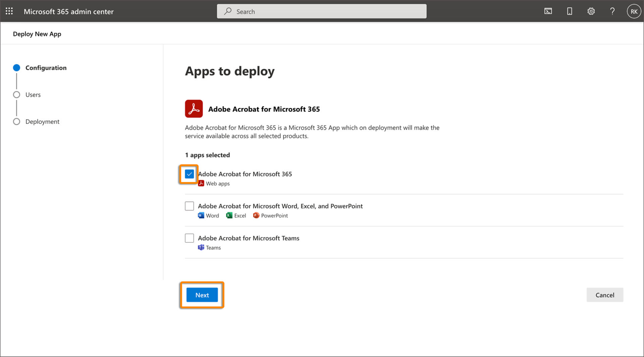Open the Cloud Shell terminal icon
This screenshot has height=357, width=644.
[548, 11]
